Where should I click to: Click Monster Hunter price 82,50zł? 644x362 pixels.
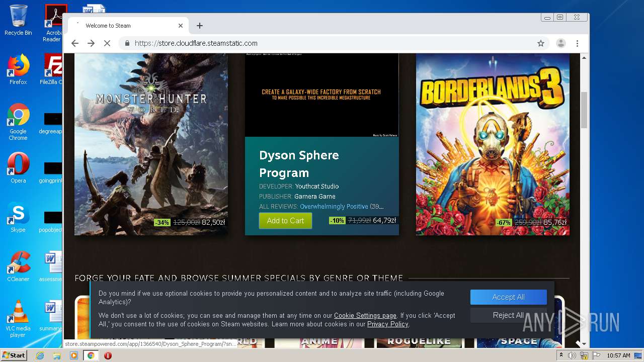[x=213, y=222]
